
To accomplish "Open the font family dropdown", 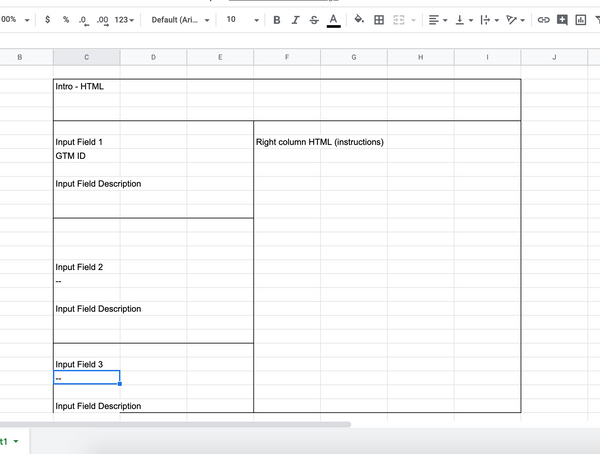I will pos(181,20).
